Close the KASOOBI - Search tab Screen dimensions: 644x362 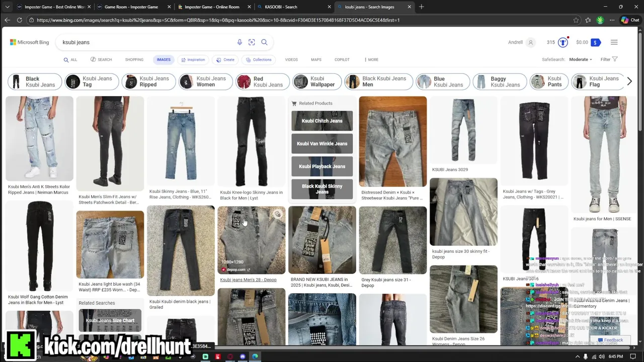click(329, 7)
